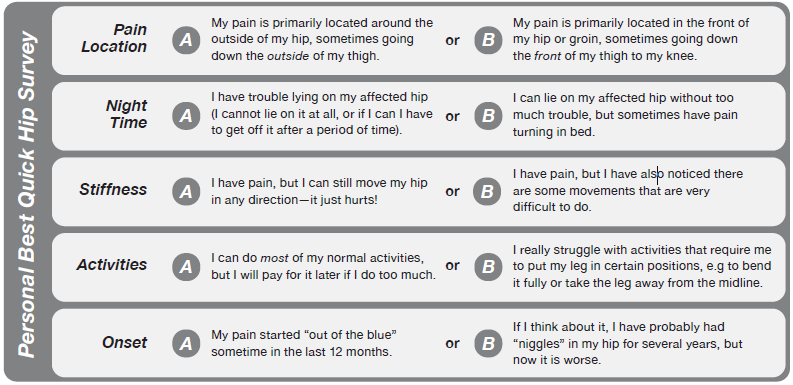Click the Stiffness row label
Image resolution: width=793 pixels, height=385 pixels.
click(113, 189)
